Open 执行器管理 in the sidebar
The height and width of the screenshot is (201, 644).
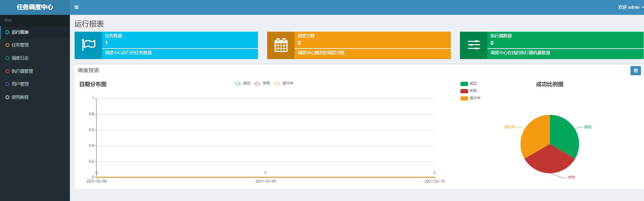[x=35, y=71]
